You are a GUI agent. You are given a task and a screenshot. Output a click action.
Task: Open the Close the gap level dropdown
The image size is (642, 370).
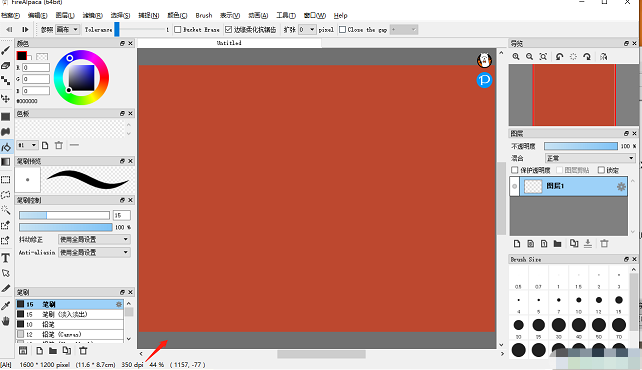404,29
